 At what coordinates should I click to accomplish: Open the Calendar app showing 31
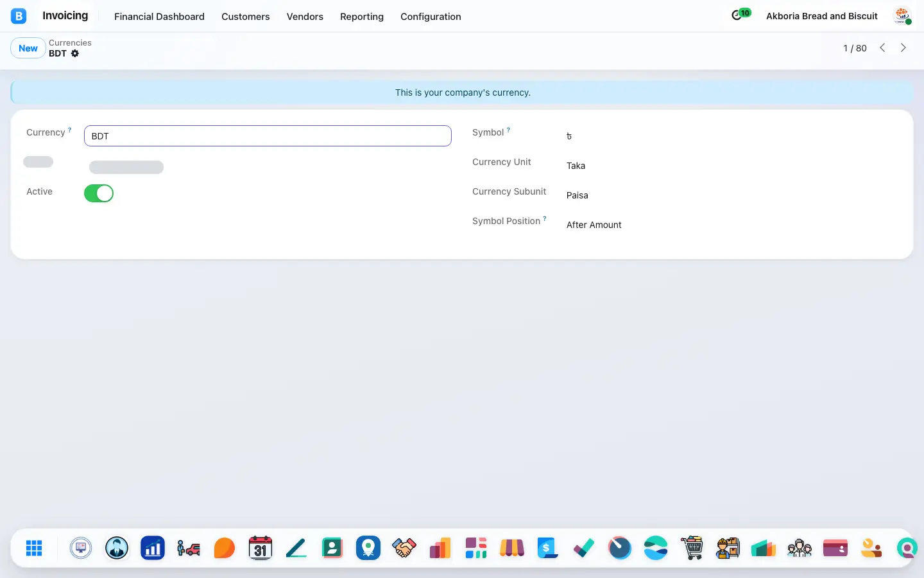click(261, 548)
